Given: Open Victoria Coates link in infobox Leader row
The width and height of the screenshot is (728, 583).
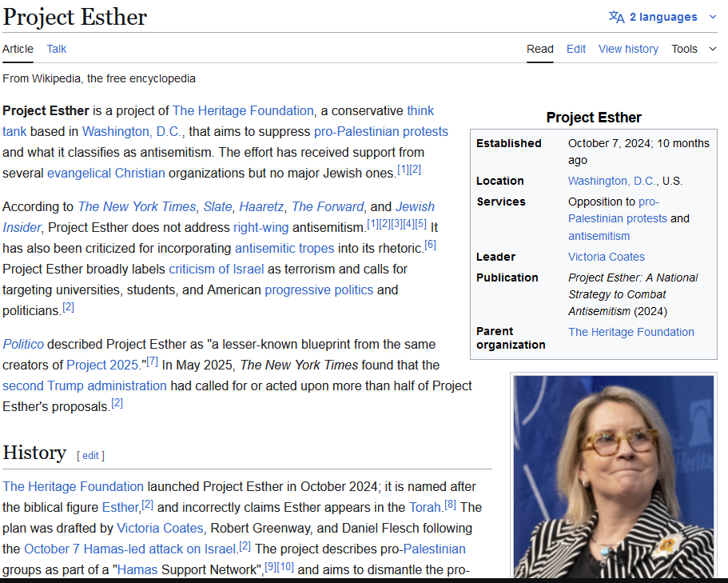Looking at the screenshot, I should 607,258.
